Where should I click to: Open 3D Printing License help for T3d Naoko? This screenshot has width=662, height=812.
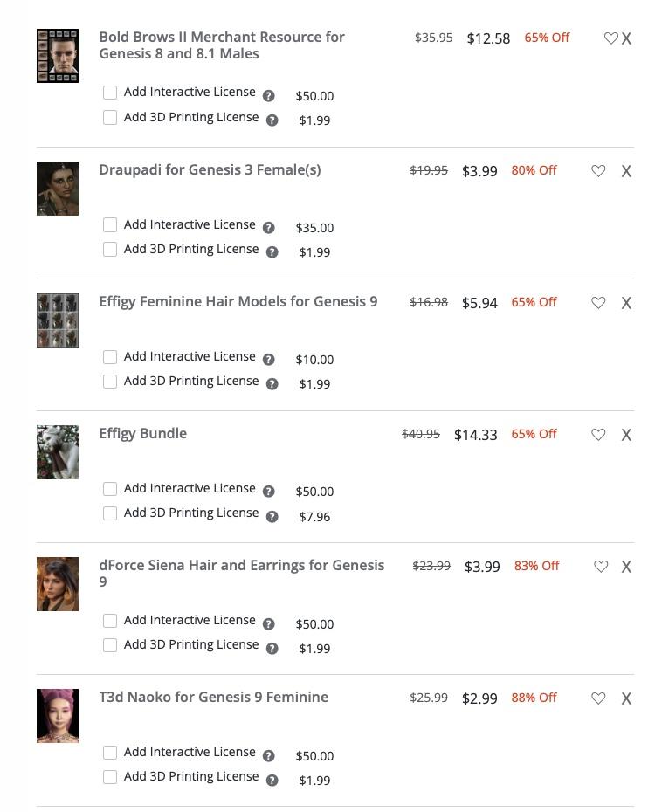[272, 781]
